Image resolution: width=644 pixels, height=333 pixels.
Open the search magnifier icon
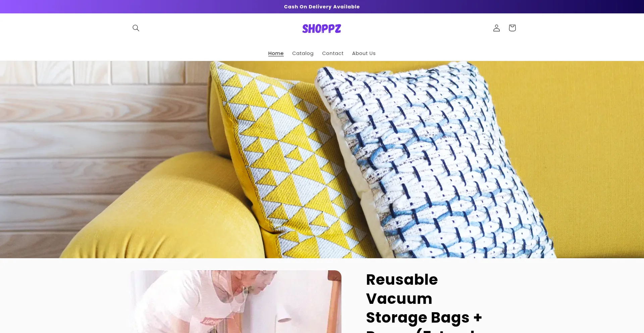click(x=136, y=28)
